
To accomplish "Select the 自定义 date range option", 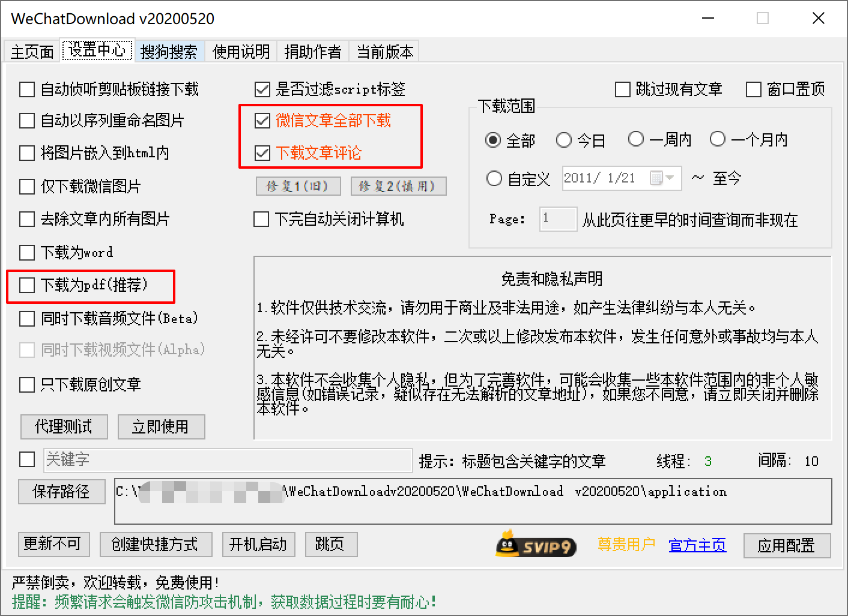I will [x=494, y=178].
